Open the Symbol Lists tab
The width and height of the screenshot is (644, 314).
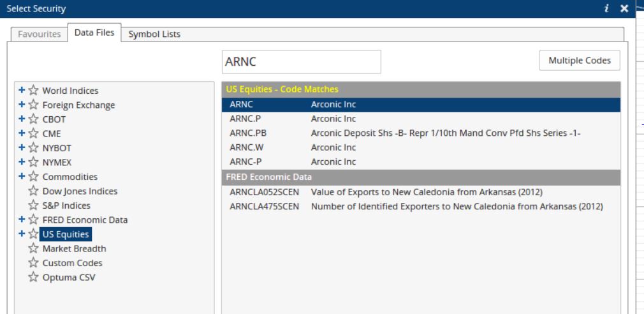pyautogui.click(x=154, y=34)
